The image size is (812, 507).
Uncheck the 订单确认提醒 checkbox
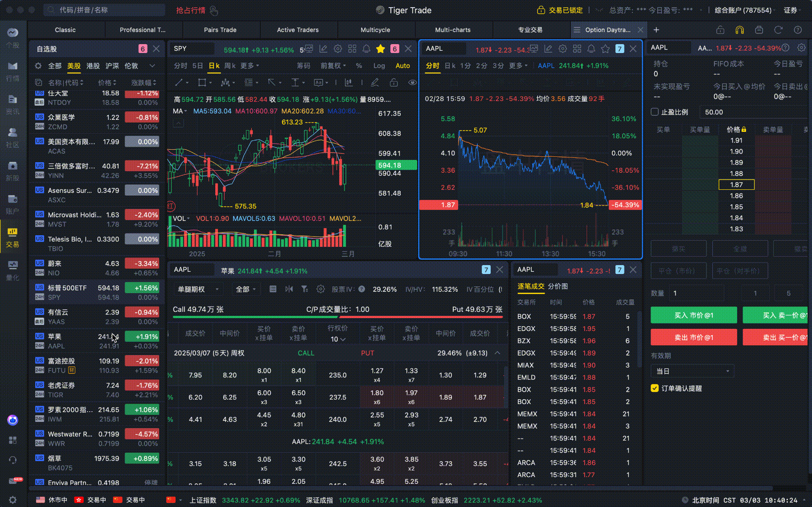pos(655,388)
